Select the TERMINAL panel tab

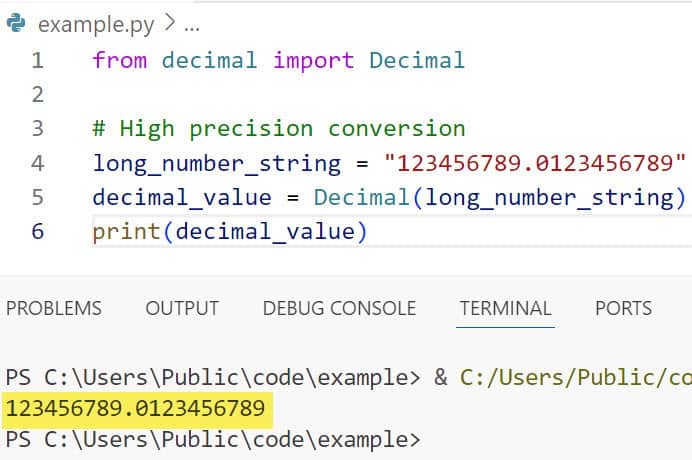pos(505,308)
